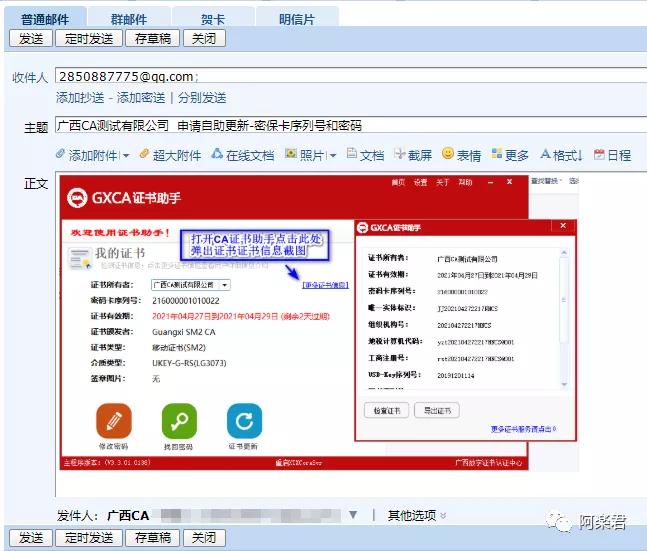Click the 导出证书 button in popup
647x551 pixels.
tap(437, 411)
